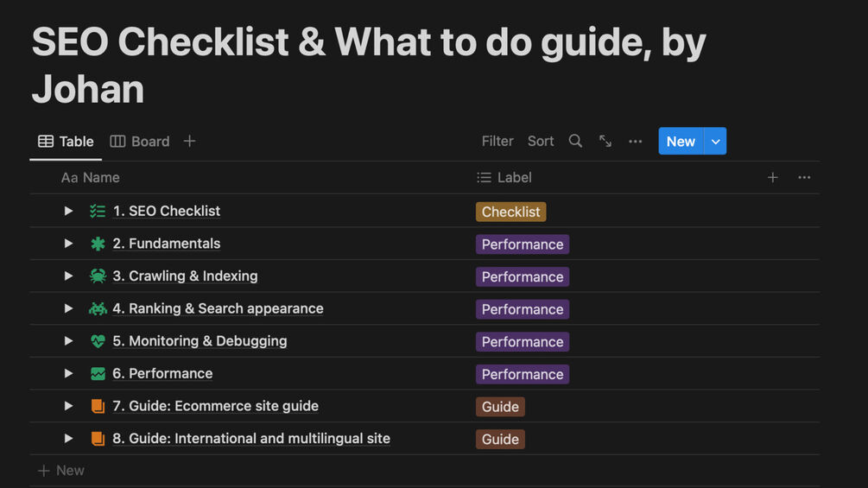Click the search magnifier icon in toolbar
The width and height of the screenshot is (868, 488).
tap(575, 141)
